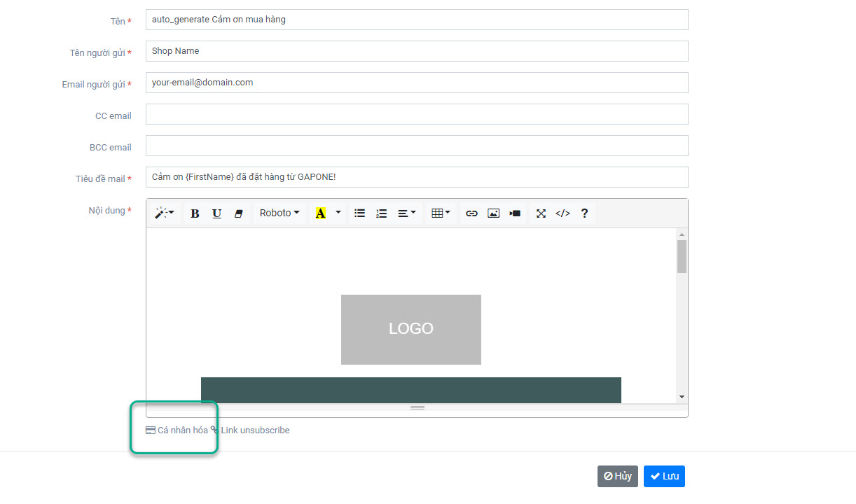Open the paragraph alignment dropdown
856x504 pixels.
tap(406, 213)
